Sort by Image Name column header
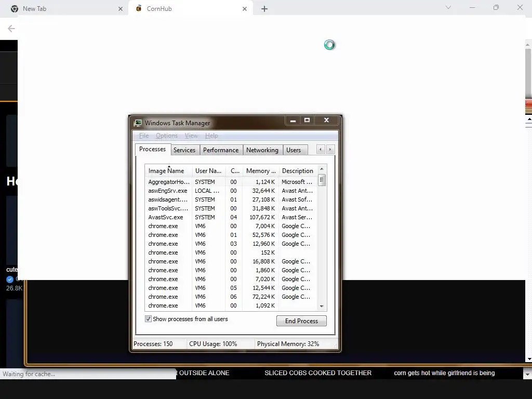Image resolution: width=532 pixels, height=399 pixels. click(x=169, y=170)
